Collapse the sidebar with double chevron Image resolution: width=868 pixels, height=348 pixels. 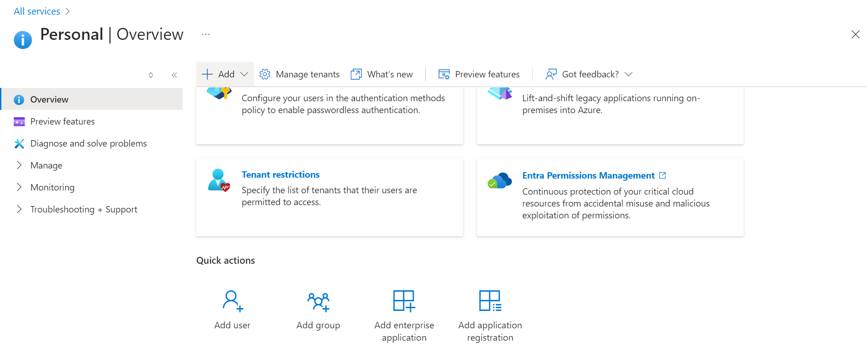[174, 75]
